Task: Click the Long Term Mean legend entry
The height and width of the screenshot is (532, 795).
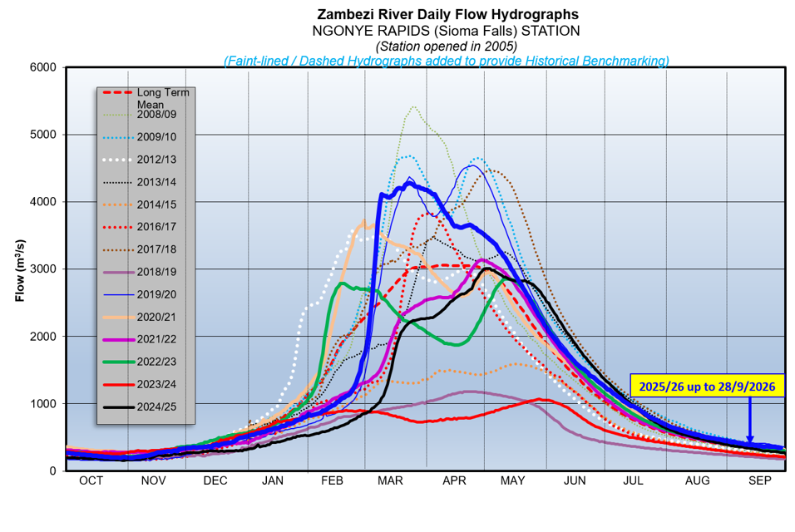Action: (x=146, y=98)
